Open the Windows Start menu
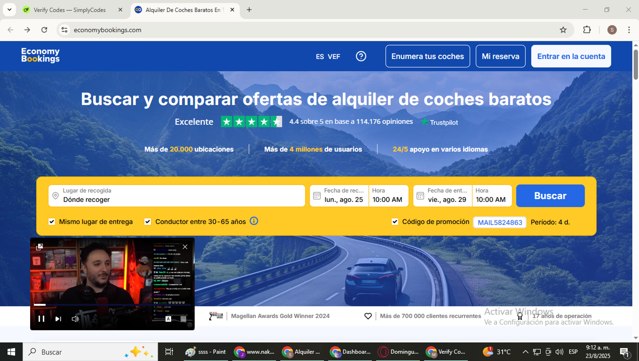639x361 pixels. (x=11, y=352)
